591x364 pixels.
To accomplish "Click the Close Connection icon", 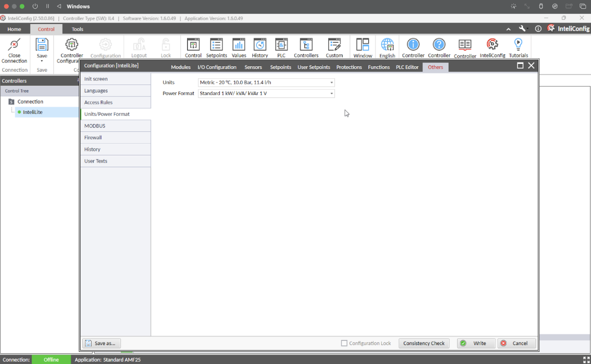I will pyautogui.click(x=14, y=45).
